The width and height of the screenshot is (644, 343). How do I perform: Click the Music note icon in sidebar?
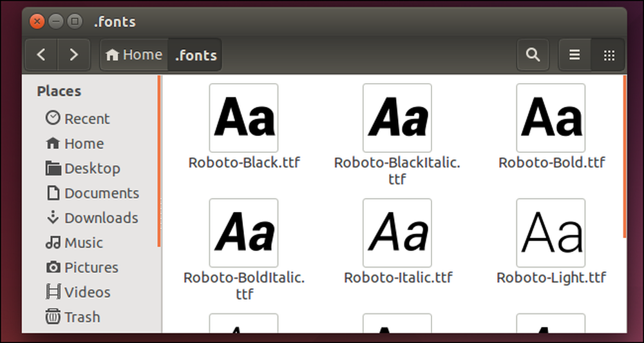pyautogui.click(x=53, y=242)
